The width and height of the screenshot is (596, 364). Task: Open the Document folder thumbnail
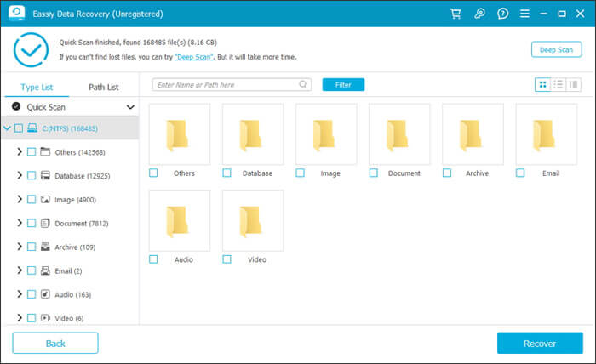(399, 134)
